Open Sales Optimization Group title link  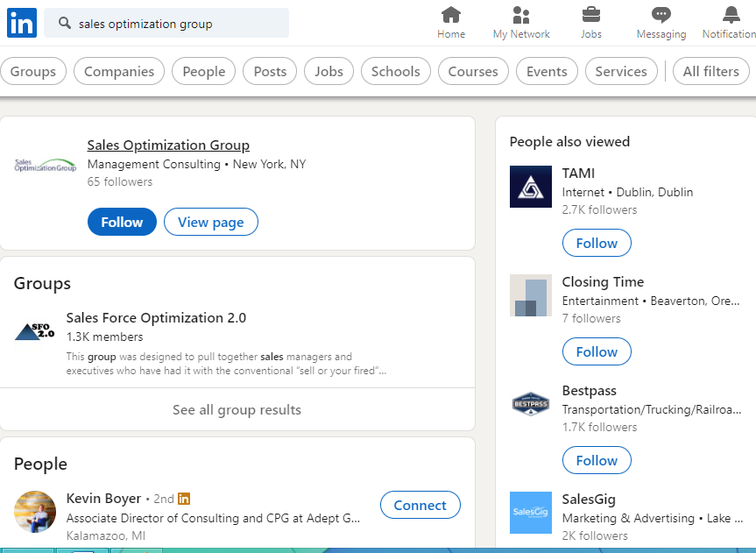pos(168,145)
